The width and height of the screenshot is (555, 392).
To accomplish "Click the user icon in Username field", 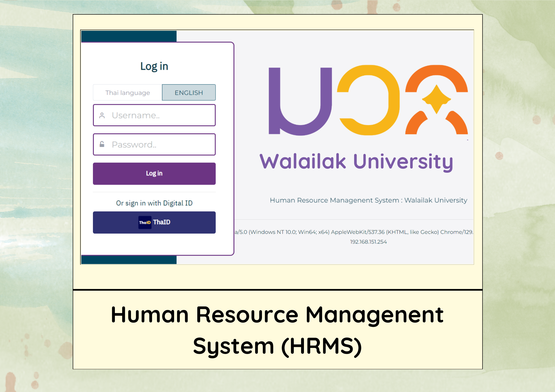I will pos(102,115).
